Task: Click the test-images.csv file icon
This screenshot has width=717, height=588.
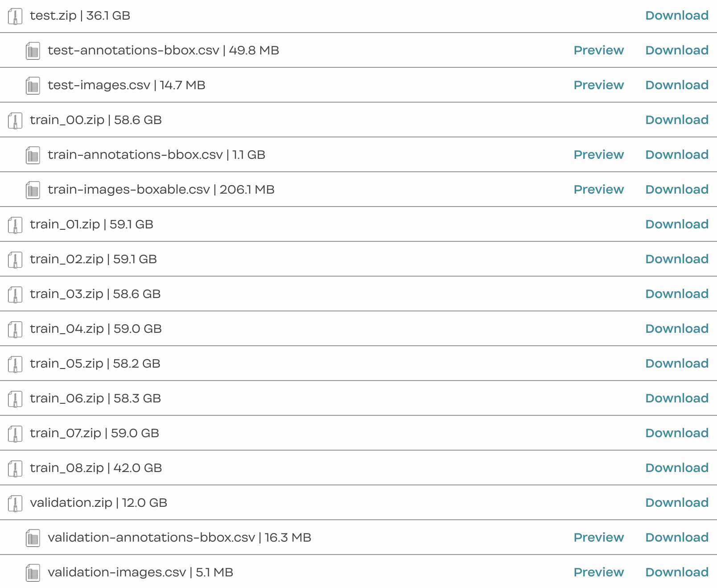Action: tap(33, 86)
